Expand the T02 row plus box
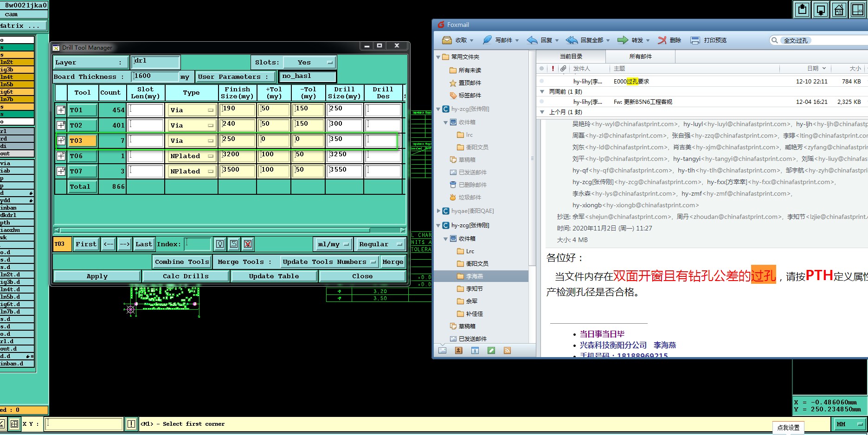The image size is (868, 435). coord(61,125)
